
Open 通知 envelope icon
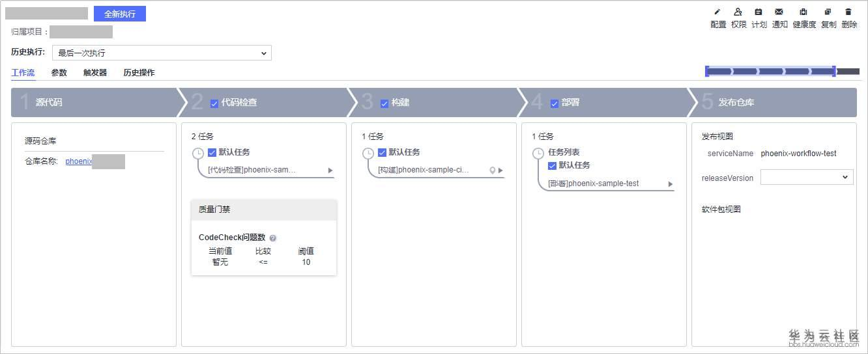click(x=779, y=12)
